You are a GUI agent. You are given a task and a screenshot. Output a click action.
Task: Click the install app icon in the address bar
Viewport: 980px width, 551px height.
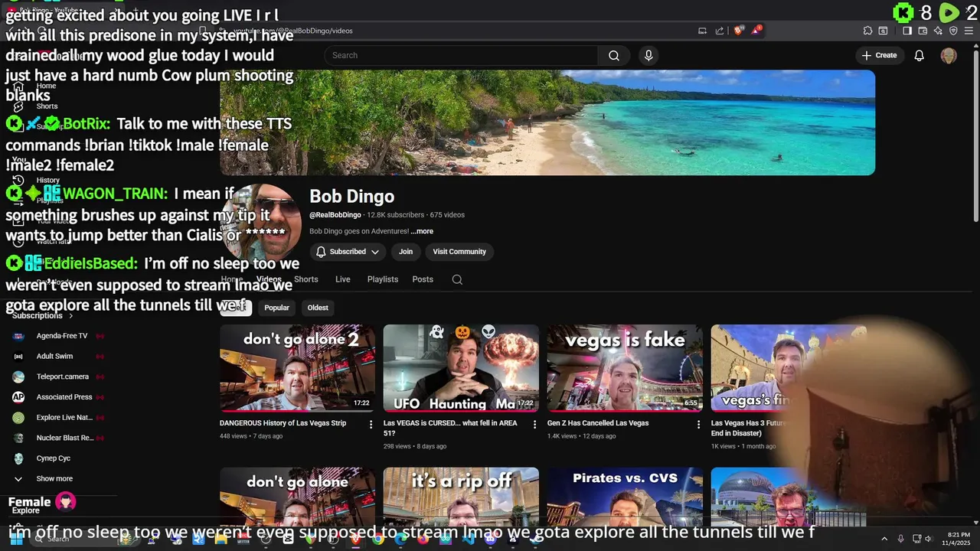[702, 31]
